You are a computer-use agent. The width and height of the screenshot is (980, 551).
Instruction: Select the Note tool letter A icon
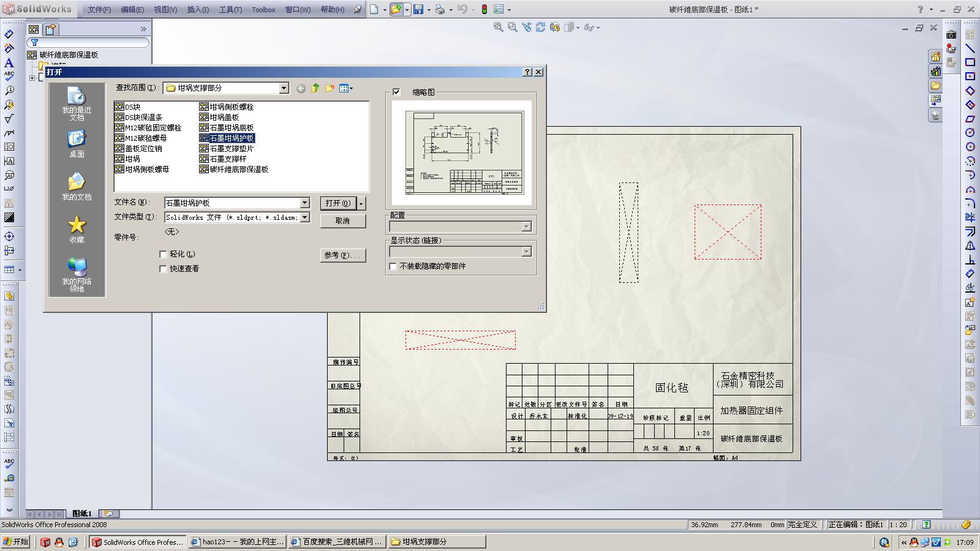coord(9,62)
